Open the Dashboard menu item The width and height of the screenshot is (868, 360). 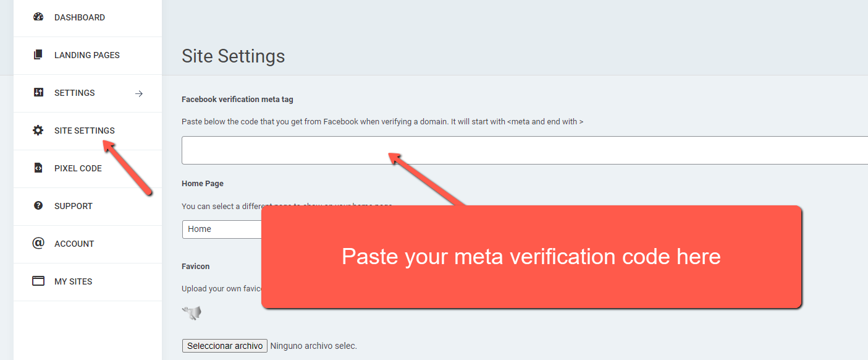[80, 17]
